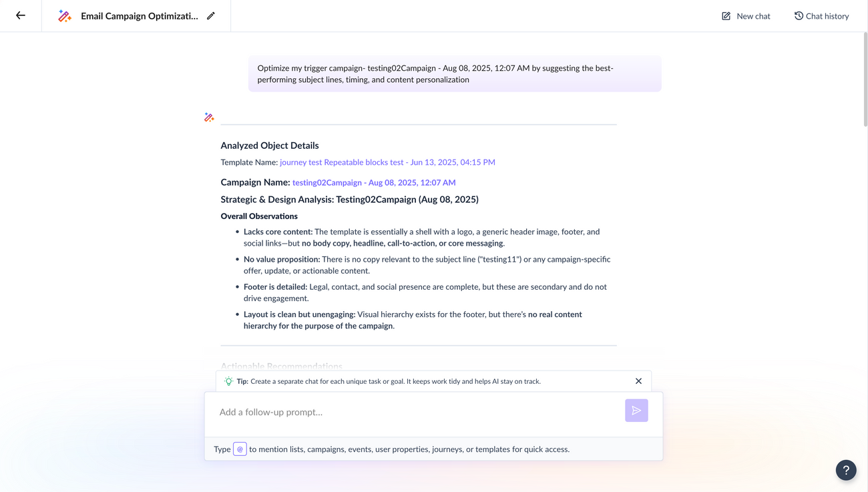Viewport: 868px width, 492px height.
Task: Select Chat history in the top bar
Action: point(821,15)
